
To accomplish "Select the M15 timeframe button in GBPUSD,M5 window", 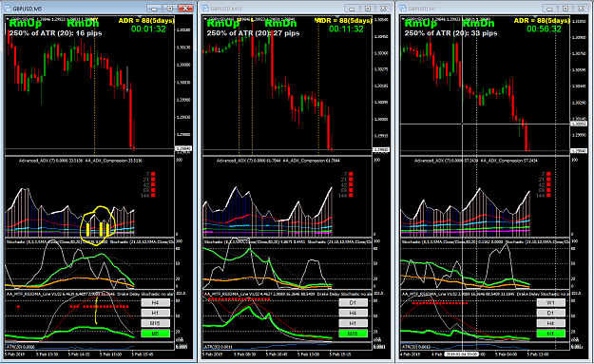I will point(155,323).
